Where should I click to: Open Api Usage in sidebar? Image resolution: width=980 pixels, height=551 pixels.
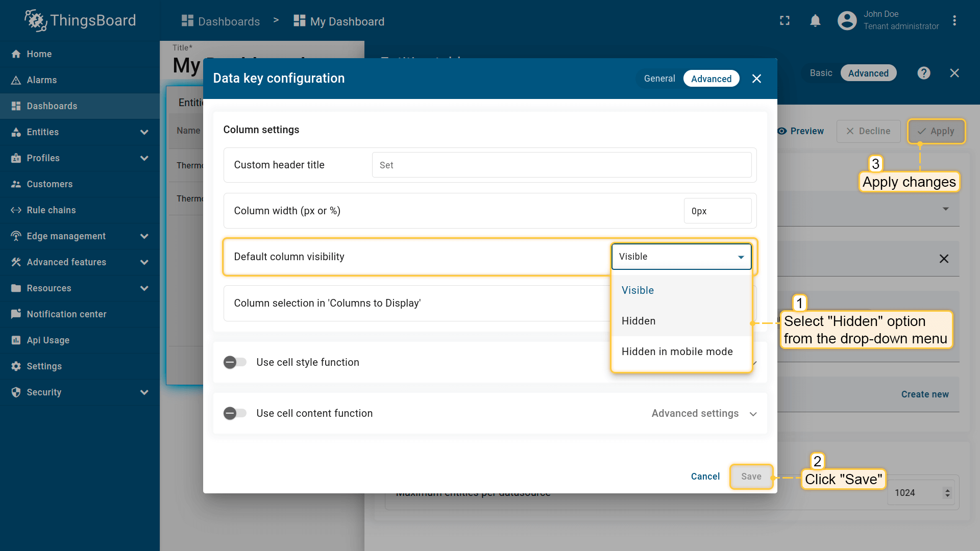48,340
